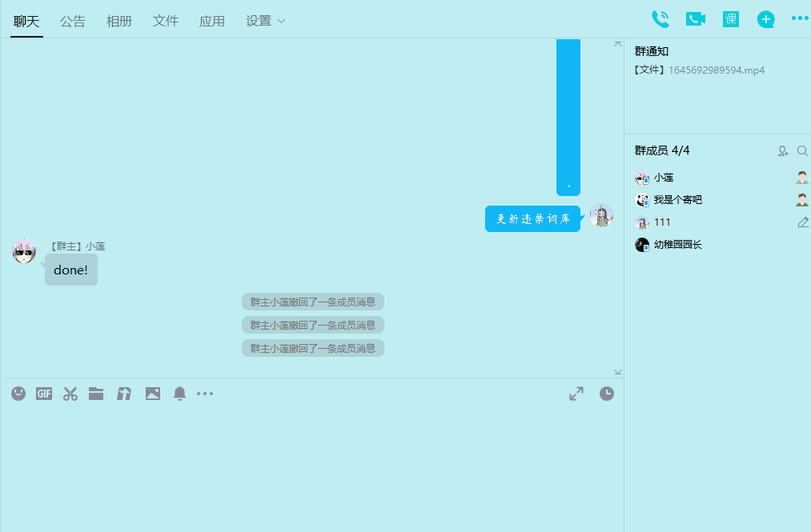Open the group class (课) icon

coord(731,19)
